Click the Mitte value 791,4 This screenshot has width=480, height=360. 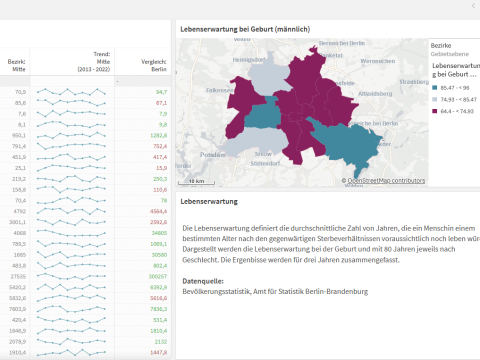(x=19, y=146)
